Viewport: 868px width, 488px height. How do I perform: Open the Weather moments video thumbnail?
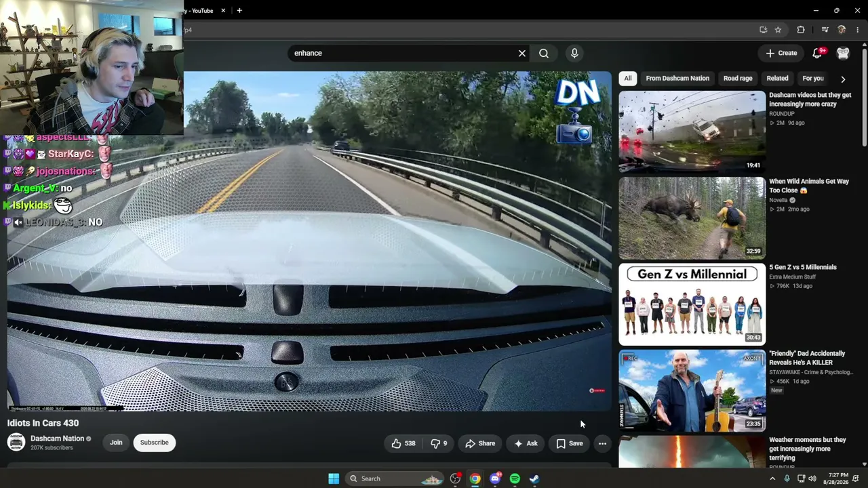coord(692,451)
